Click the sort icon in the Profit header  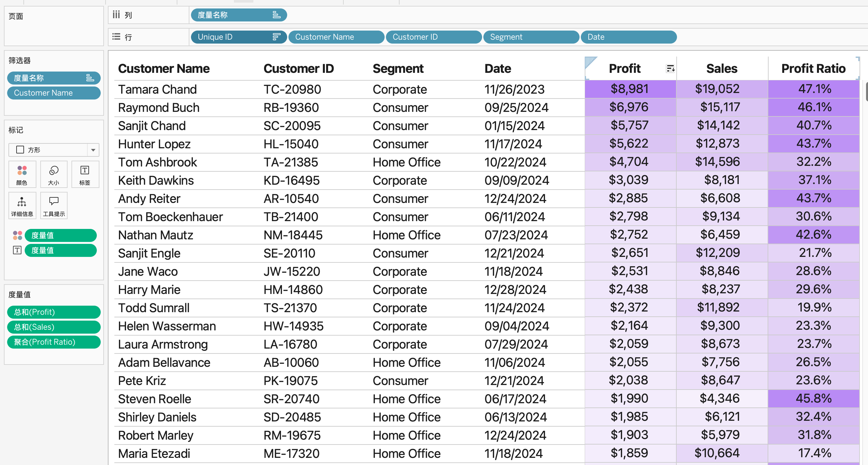tap(670, 69)
